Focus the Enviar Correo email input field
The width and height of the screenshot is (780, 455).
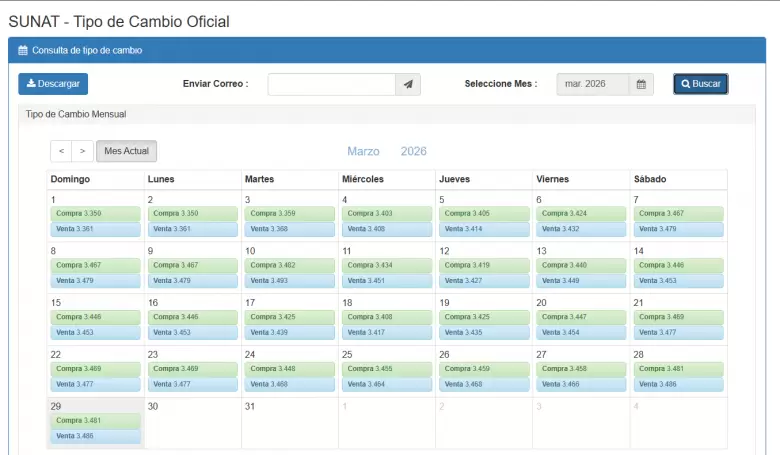point(331,84)
